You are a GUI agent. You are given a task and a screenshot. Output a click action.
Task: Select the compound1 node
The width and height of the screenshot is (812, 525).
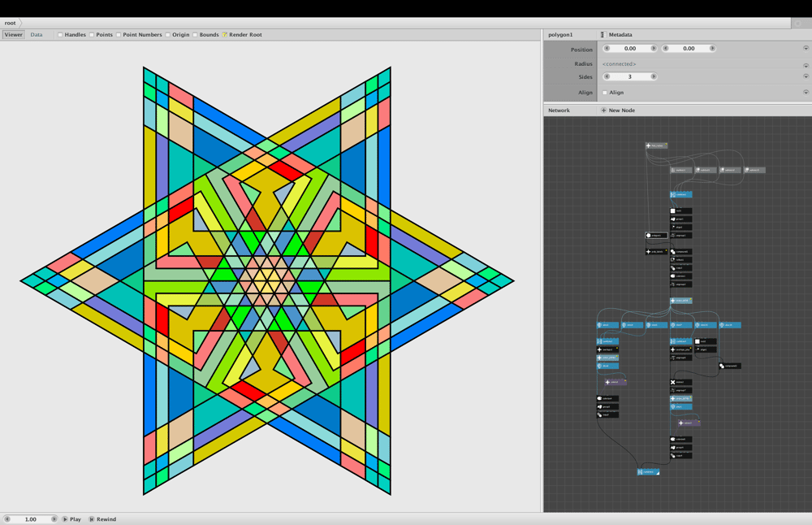pos(681,252)
